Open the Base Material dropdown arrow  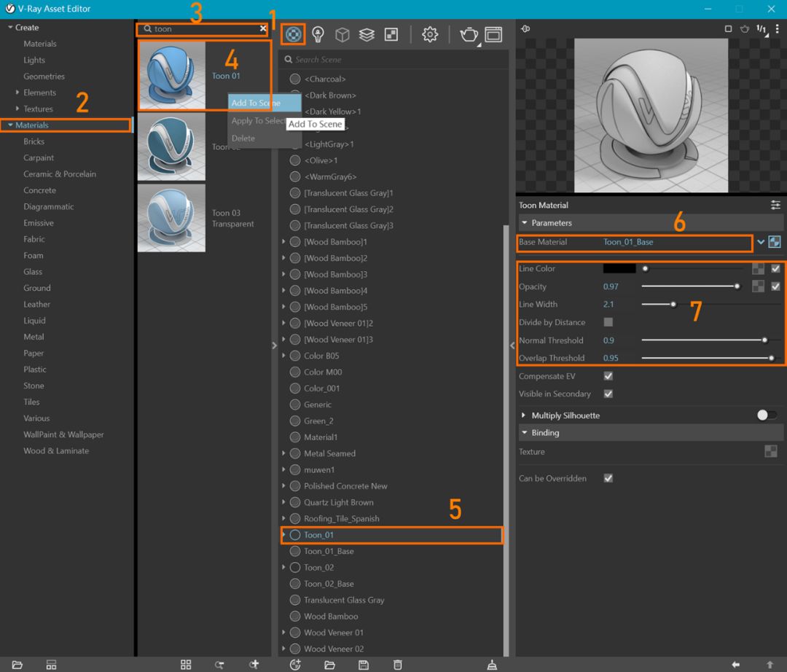pos(761,242)
